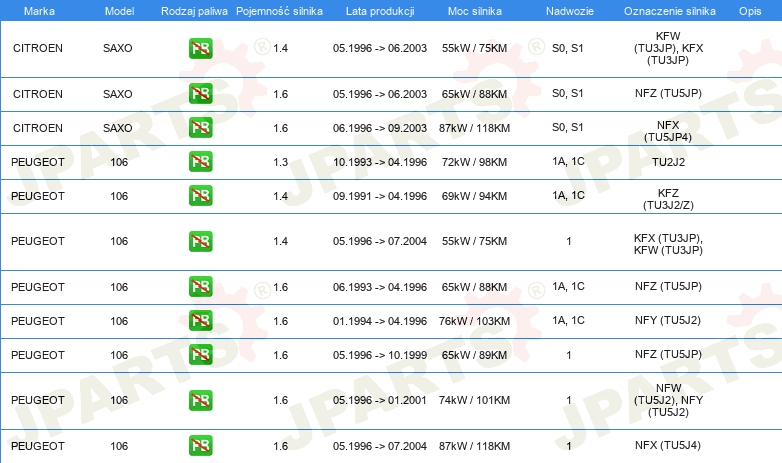Screen dimensions: 782x463
Task: Select the TU2J2 engine code
Action: pos(668,162)
